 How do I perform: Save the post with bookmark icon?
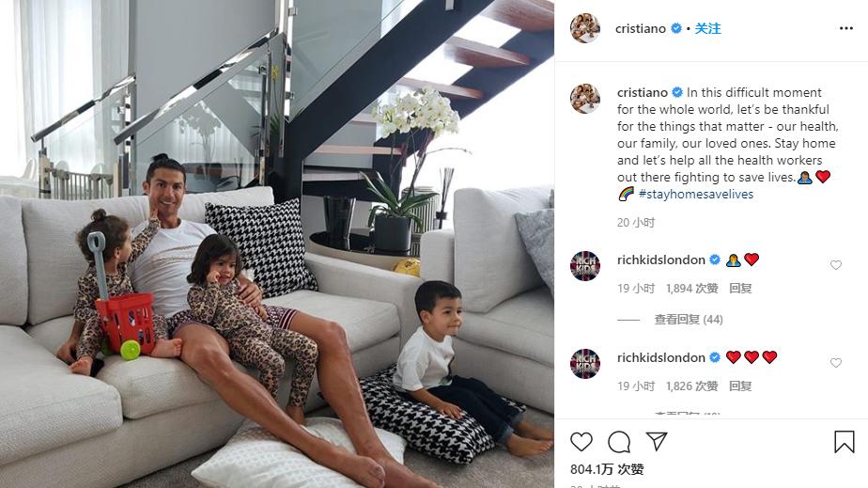tap(845, 442)
